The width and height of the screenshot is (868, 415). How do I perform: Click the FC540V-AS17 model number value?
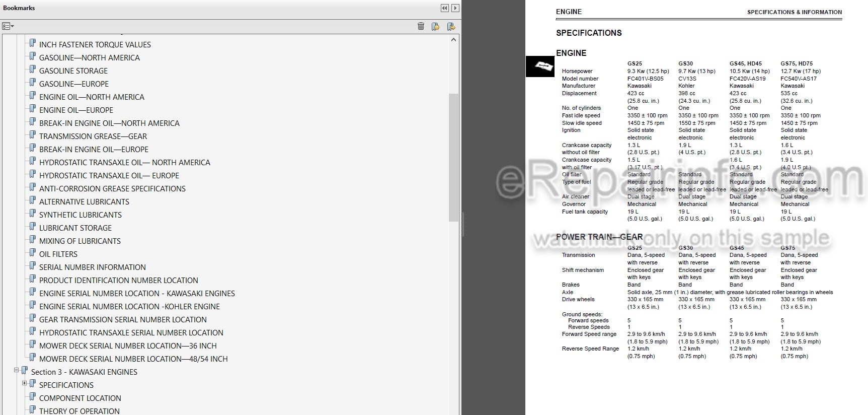tap(799, 79)
